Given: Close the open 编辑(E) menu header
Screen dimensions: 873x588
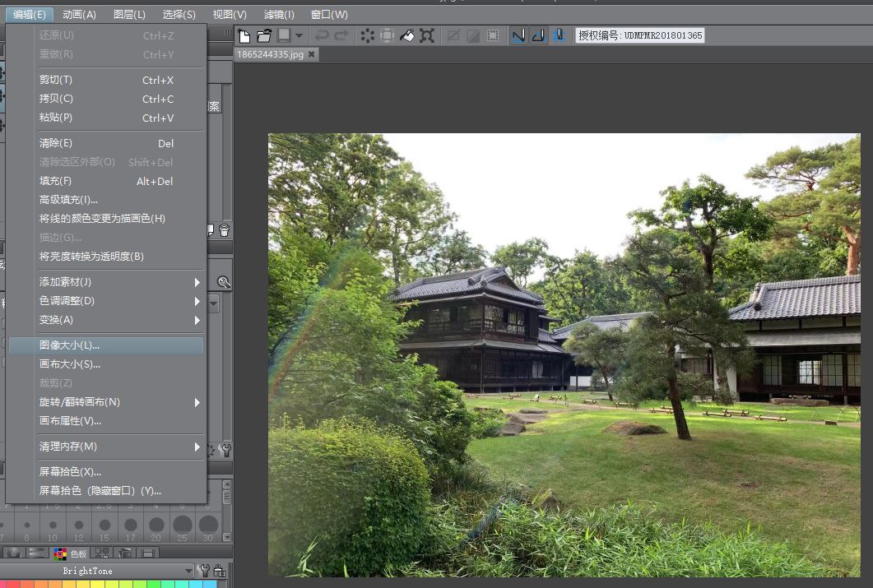Looking at the screenshot, I should tap(30, 15).
